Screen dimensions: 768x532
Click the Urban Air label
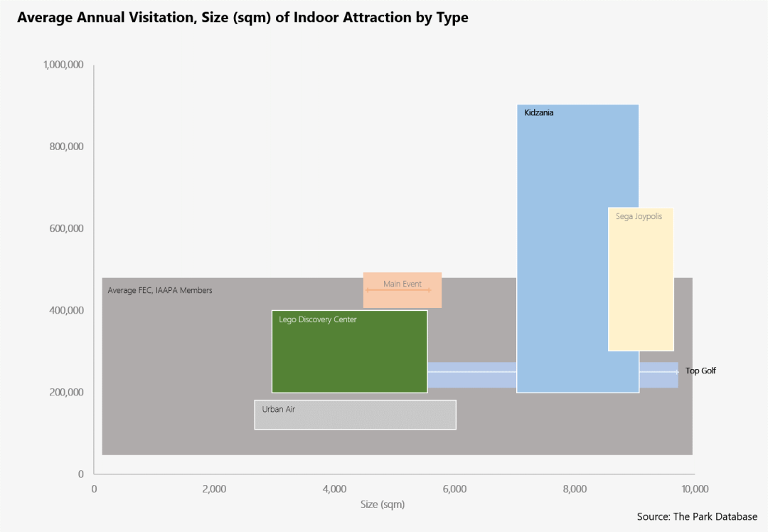pyautogui.click(x=278, y=409)
